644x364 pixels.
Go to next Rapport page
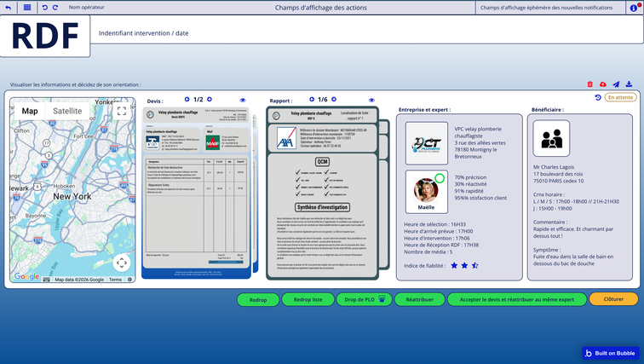(x=334, y=99)
